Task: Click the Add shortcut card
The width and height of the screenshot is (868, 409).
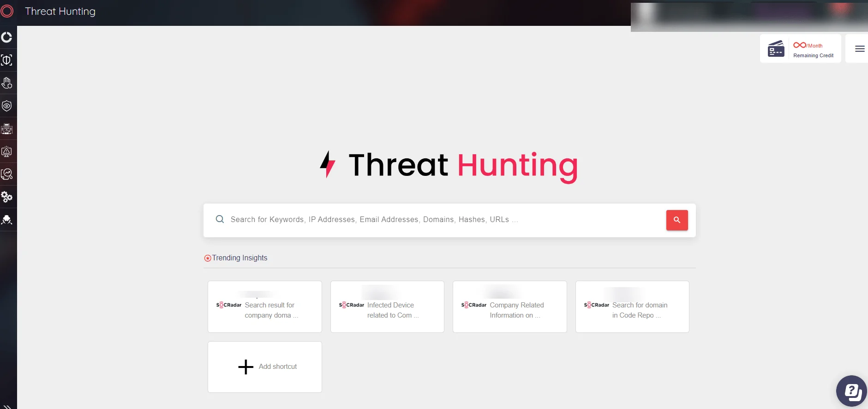Action: pos(265,367)
